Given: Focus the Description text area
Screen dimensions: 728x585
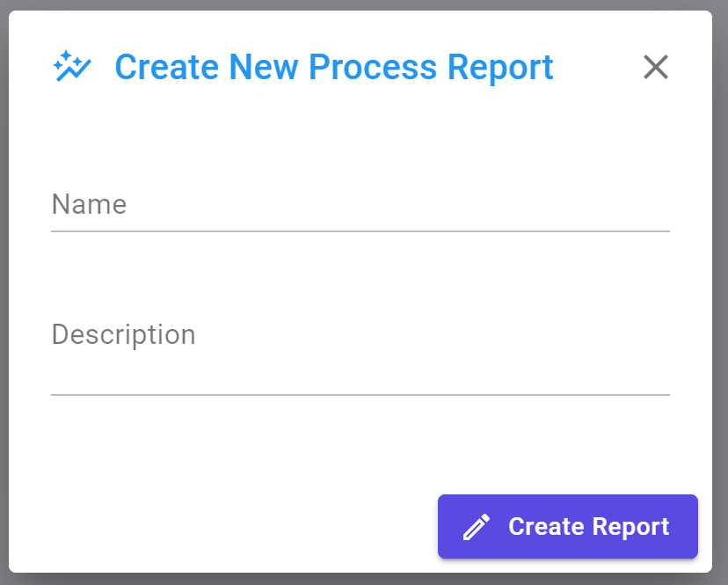Looking at the screenshot, I should pos(360,352).
